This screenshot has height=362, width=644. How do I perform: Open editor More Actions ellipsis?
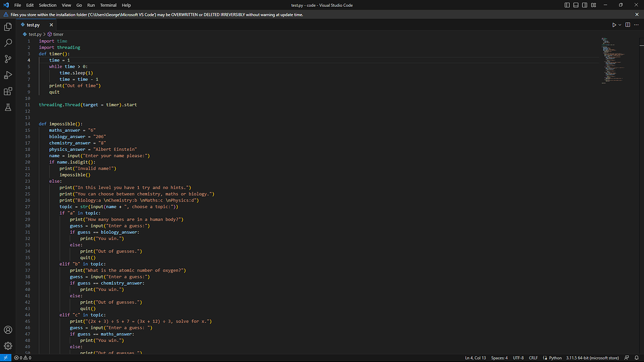[636, 25]
